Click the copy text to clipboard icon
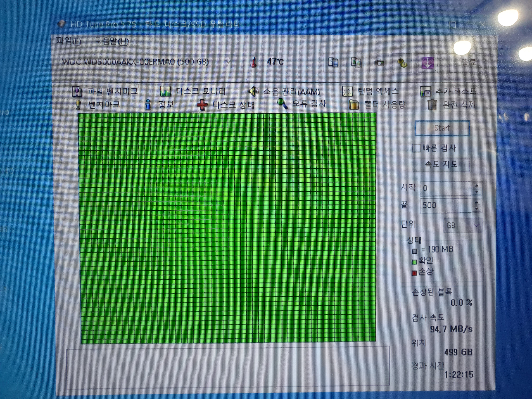 point(333,63)
